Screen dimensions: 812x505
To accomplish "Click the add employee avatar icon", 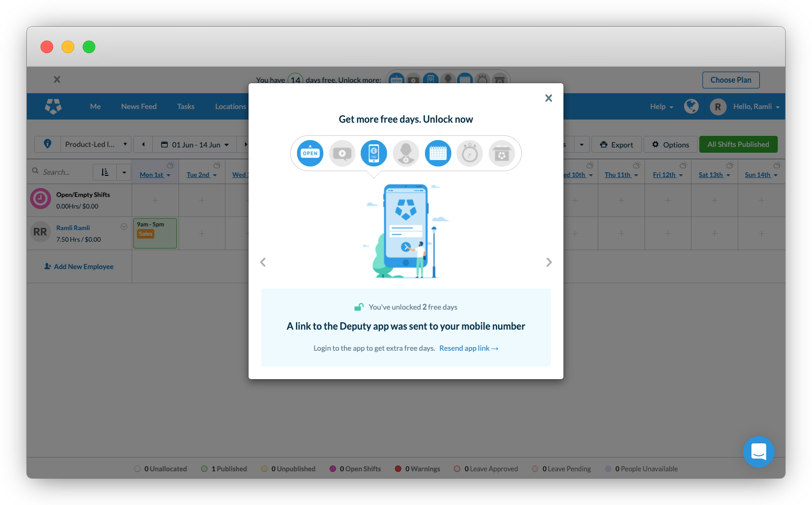I will [406, 154].
